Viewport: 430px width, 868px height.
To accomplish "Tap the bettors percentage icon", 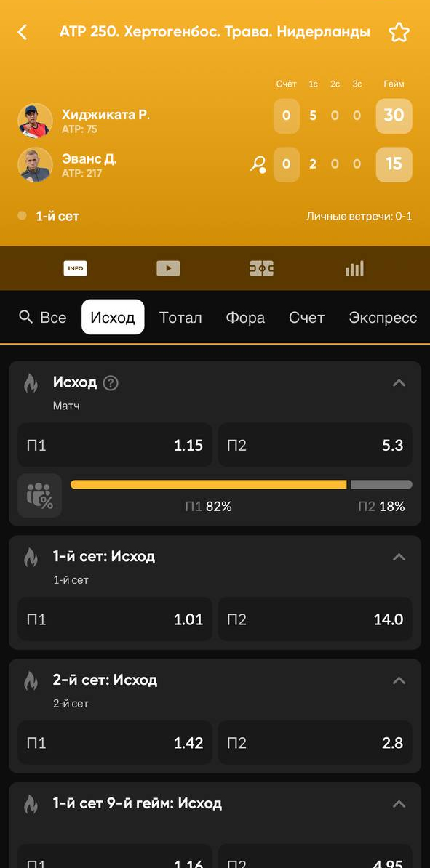I will 39,496.
